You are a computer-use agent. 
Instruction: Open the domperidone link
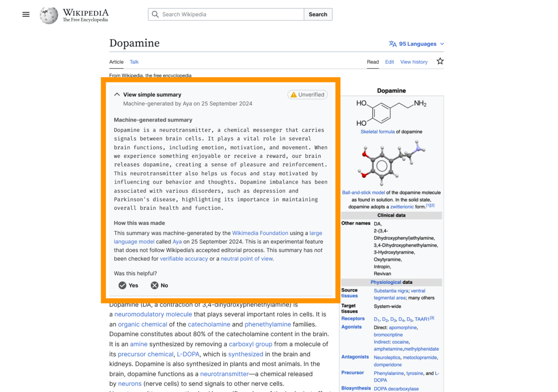pos(388,365)
